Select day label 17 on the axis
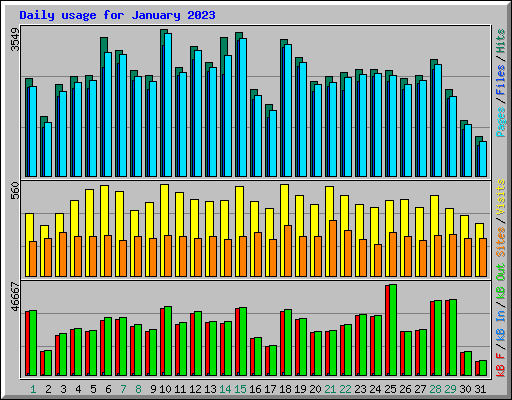This screenshot has width=512, height=400. click(x=270, y=389)
